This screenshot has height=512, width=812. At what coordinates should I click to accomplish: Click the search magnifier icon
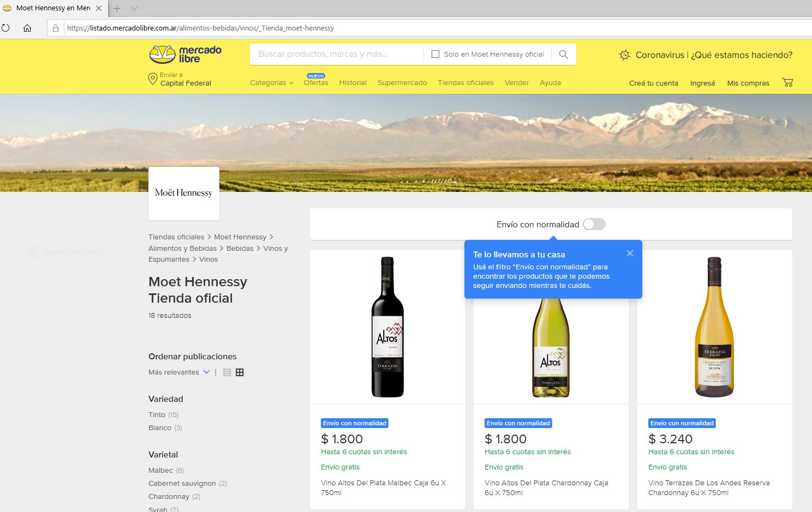[x=564, y=55]
